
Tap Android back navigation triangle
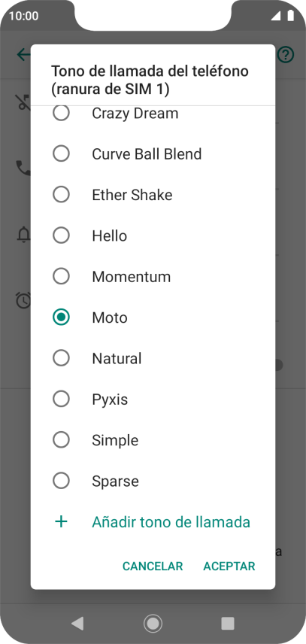(77, 623)
